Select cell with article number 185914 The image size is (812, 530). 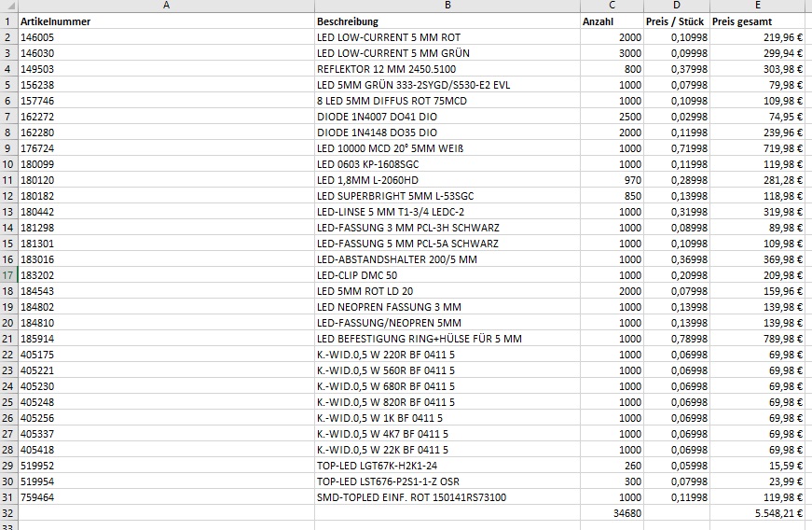tap(166, 339)
